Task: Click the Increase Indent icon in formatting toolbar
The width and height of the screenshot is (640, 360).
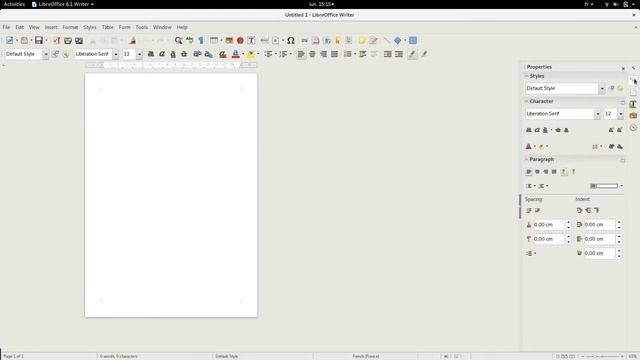Action: point(388,54)
